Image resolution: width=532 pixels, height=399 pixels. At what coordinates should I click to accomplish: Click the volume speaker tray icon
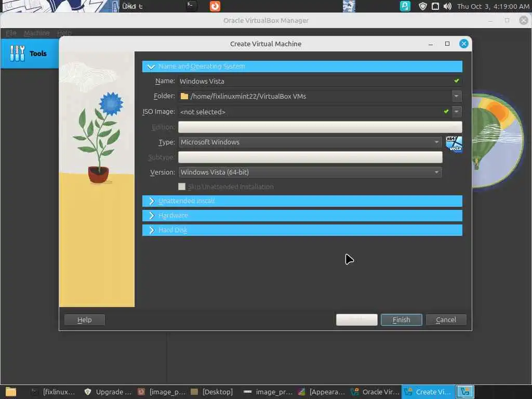point(447,6)
